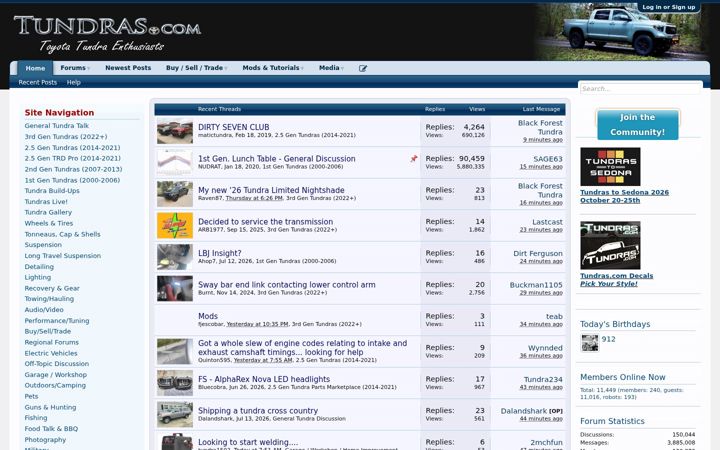720x450 pixels.
Task: Open DIRTY SEVEN CLUB thread thumbnail
Action: pyautogui.click(x=175, y=131)
